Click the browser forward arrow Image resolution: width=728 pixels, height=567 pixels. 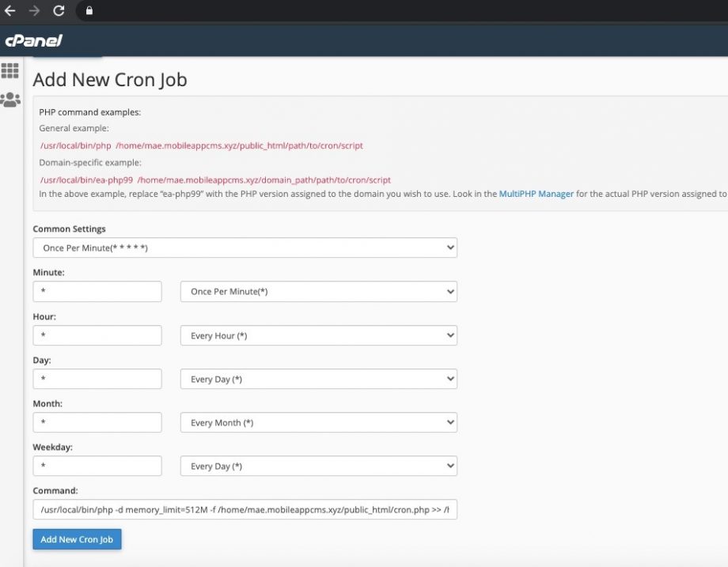(34, 11)
